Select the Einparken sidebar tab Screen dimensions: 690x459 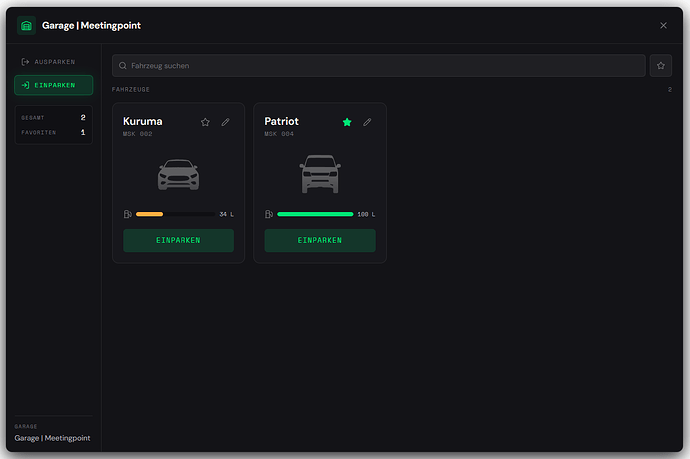[x=53, y=85]
